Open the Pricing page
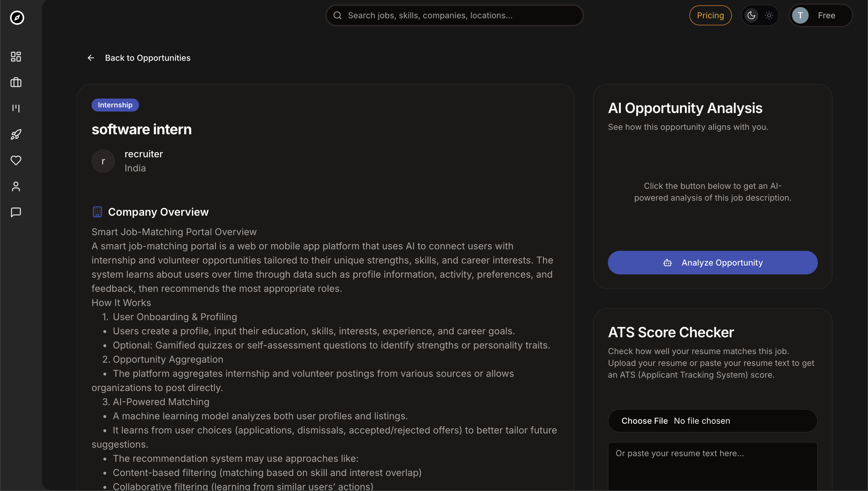This screenshot has height=491, width=868. 710,15
